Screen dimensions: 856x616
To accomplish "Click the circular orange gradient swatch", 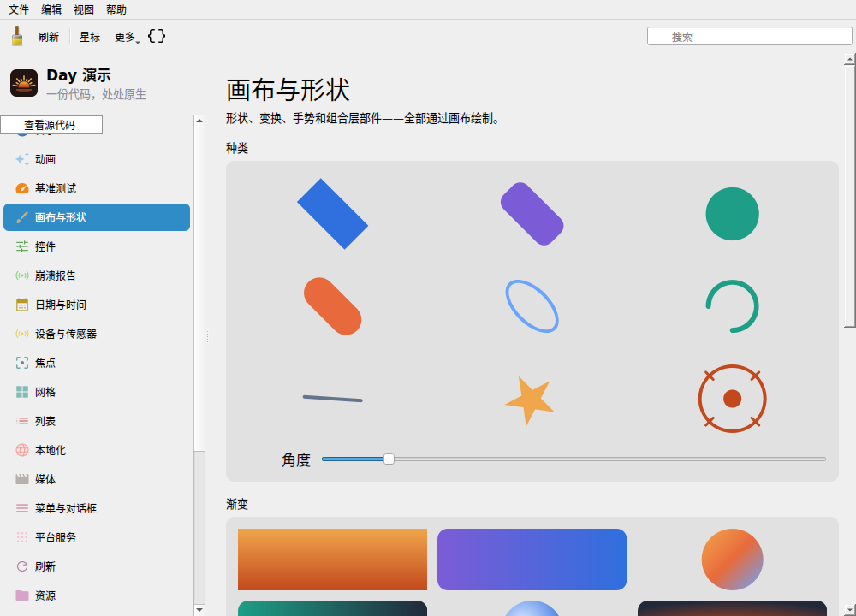I will point(732,560).
